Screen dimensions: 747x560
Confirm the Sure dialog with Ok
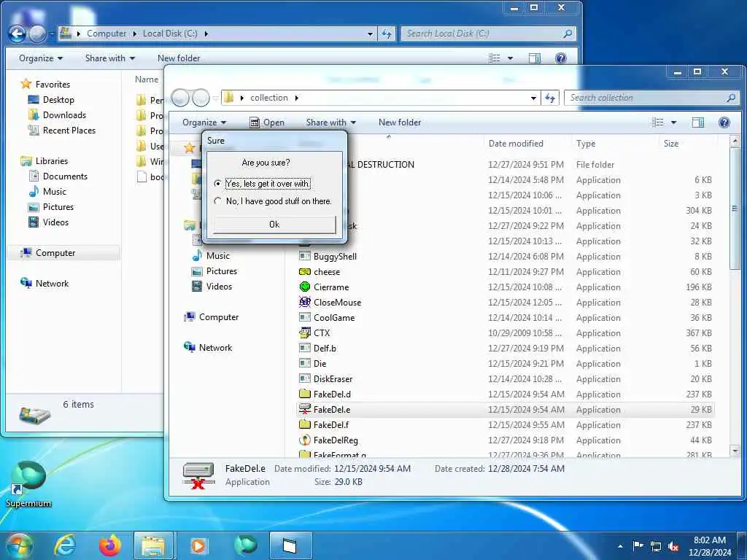(274, 225)
